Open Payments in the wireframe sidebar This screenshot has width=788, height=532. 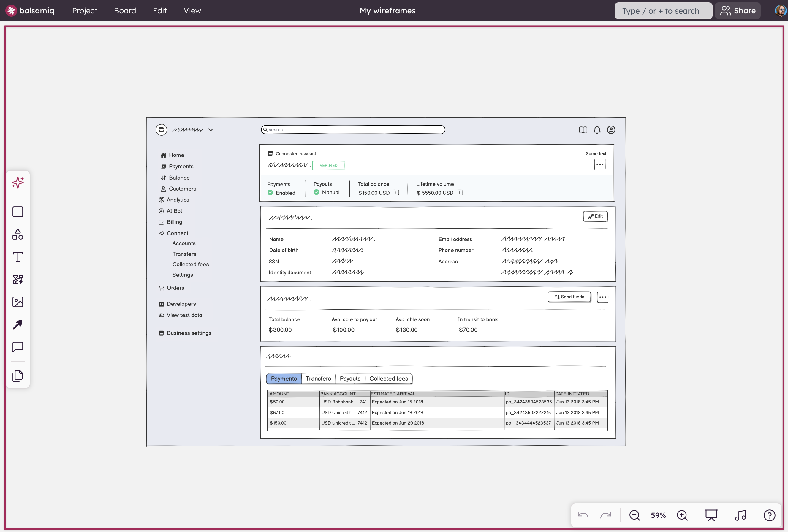(177, 167)
